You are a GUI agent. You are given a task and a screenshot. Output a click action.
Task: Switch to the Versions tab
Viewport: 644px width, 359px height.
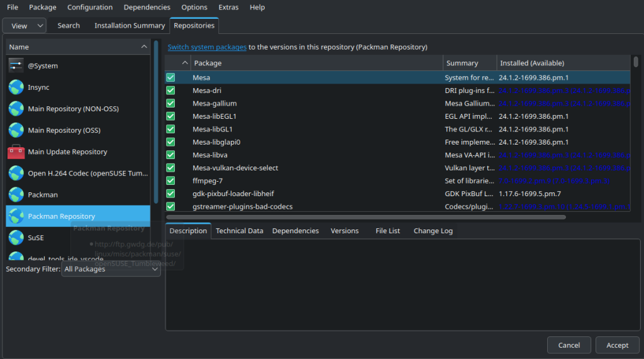click(345, 231)
